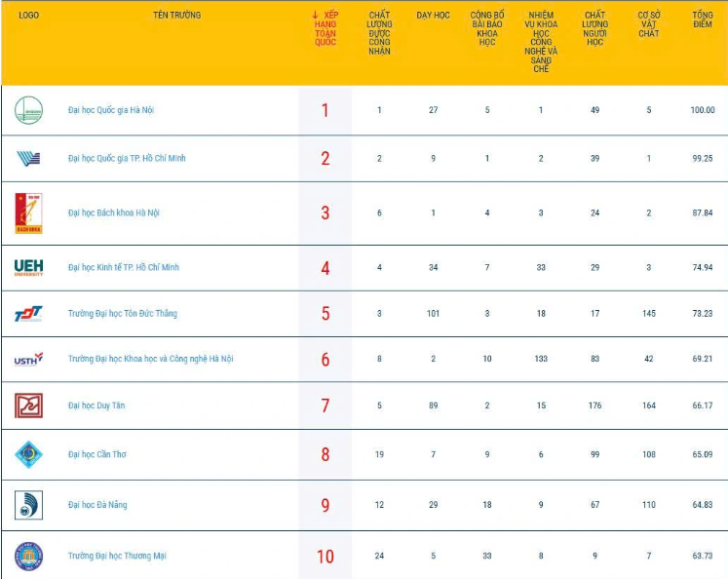The width and height of the screenshot is (728, 579).
Task: Click the Đại học Đà Nẵng logo
Action: tap(29, 505)
